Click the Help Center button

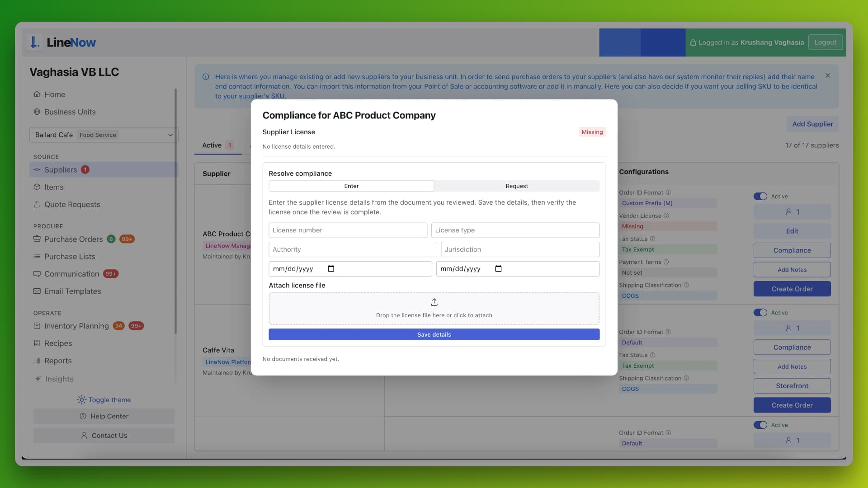tap(104, 417)
